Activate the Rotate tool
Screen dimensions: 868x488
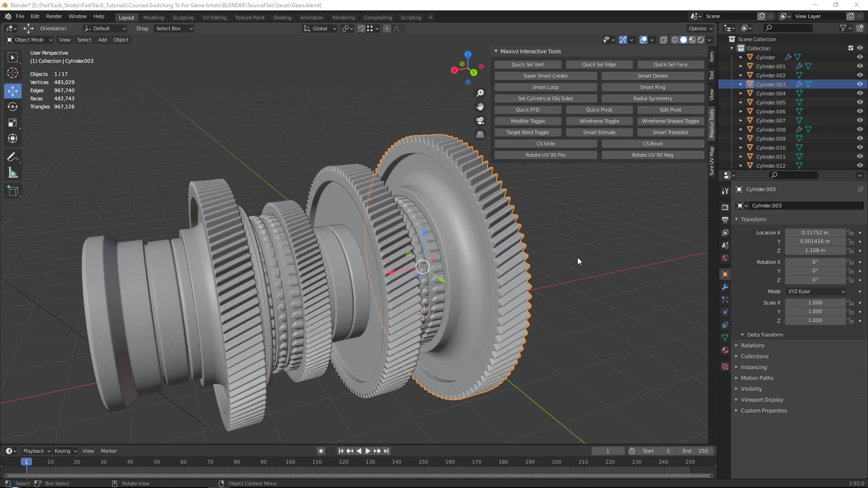click(x=13, y=107)
